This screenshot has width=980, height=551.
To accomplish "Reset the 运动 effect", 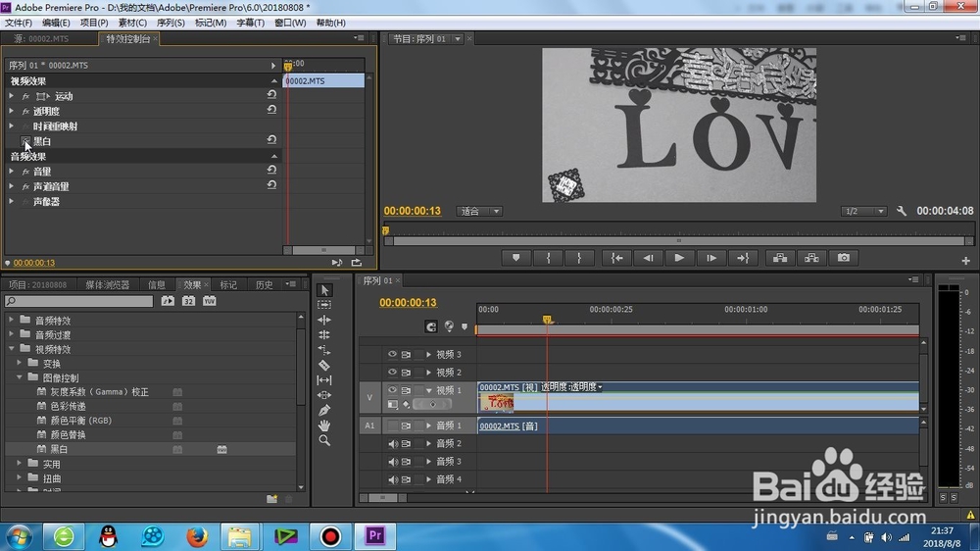I will (271, 94).
